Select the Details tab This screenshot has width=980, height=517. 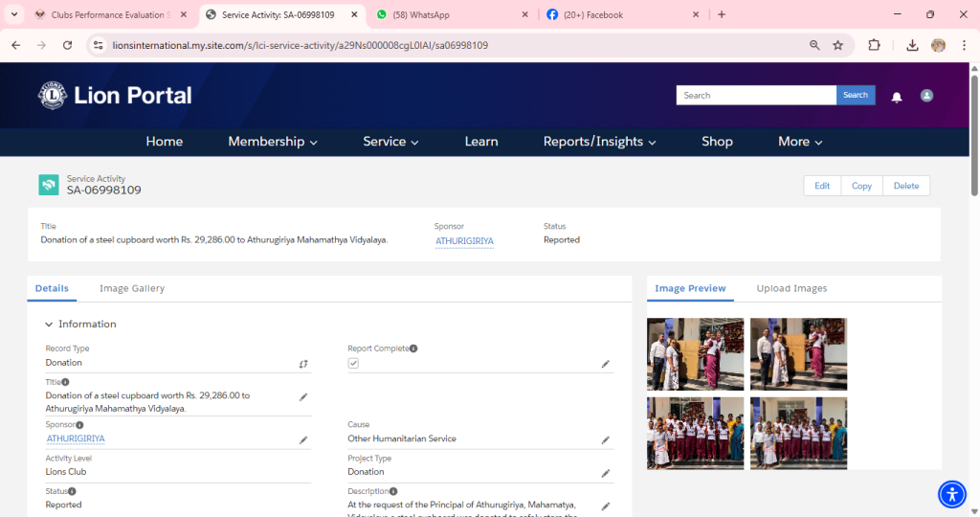52,288
